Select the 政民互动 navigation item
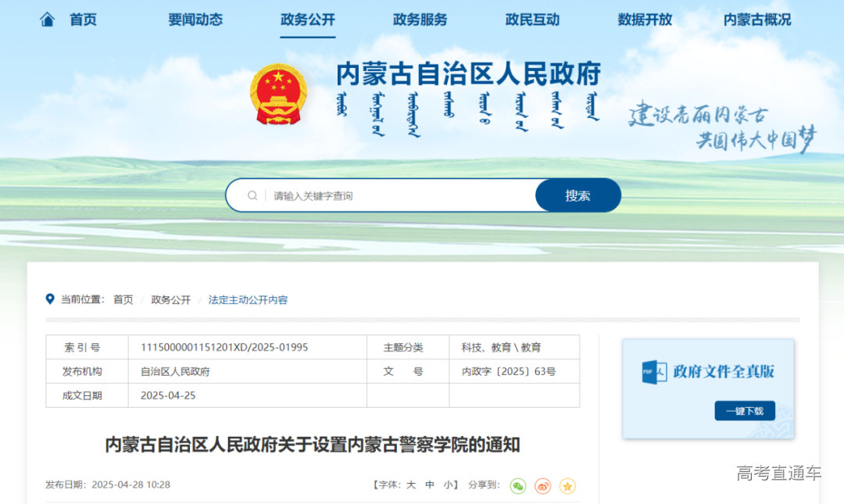 tap(532, 20)
